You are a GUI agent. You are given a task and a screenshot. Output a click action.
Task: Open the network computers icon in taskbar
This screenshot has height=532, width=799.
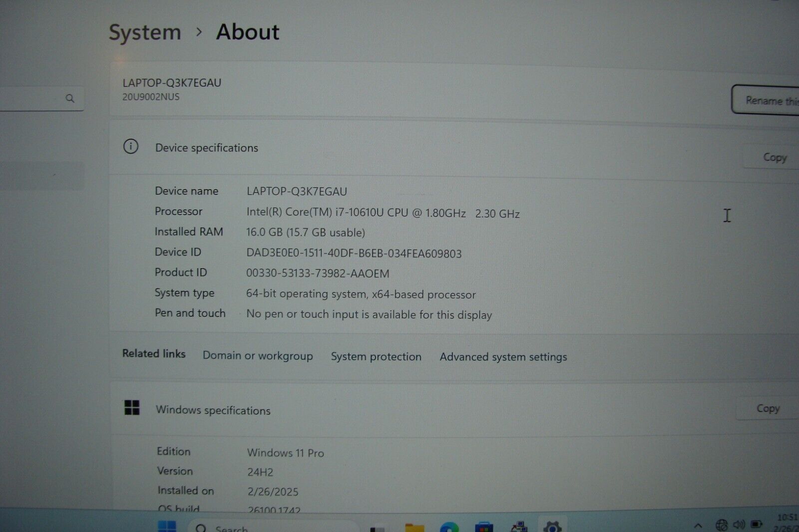[x=519, y=527]
